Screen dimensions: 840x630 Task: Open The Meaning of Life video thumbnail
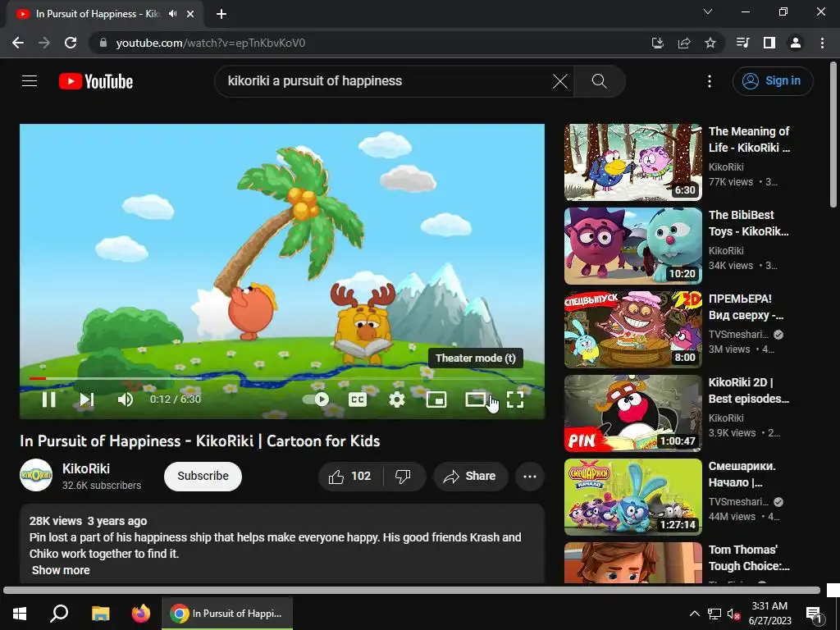[632, 162]
